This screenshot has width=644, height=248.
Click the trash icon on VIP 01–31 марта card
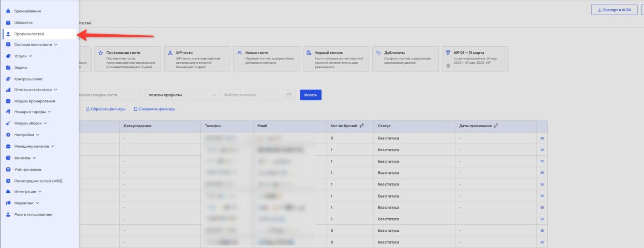tap(448, 66)
